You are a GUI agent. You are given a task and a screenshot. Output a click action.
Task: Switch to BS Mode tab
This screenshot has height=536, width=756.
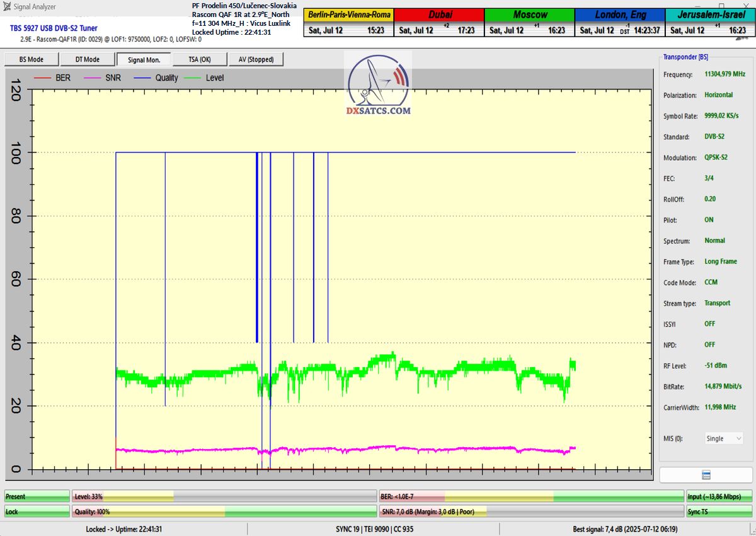(x=31, y=59)
